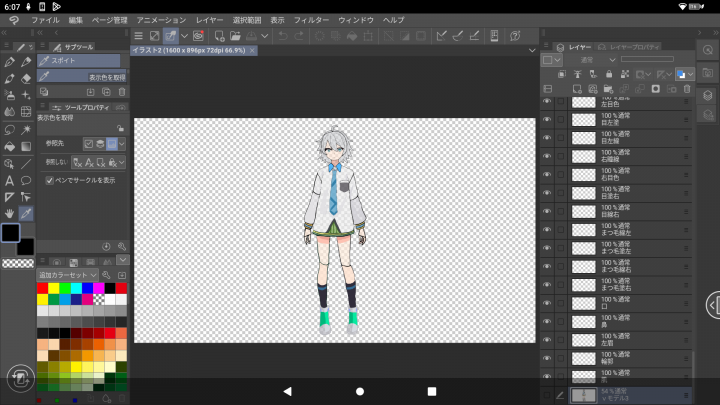Select the Auto select magic wand tool
This screenshot has height=405, width=720.
click(x=26, y=129)
